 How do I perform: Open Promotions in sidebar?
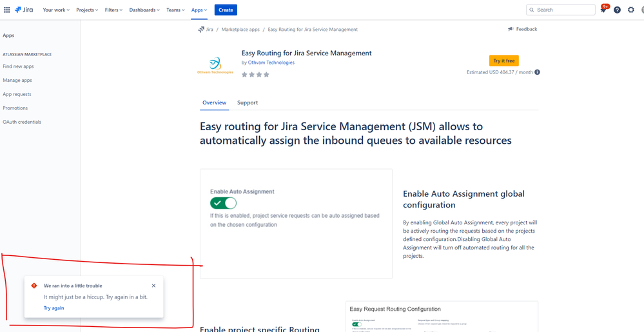click(x=15, y=108)
